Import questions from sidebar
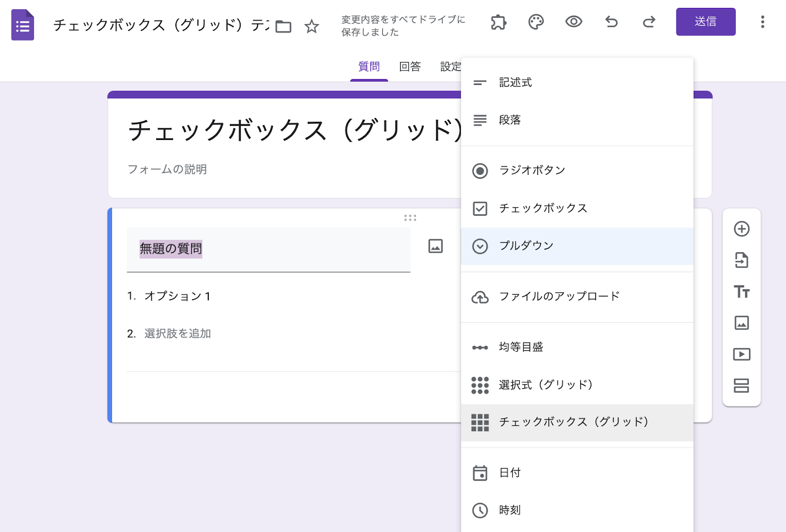This screenshot has width=786, height=532. (x=741, y=260)
